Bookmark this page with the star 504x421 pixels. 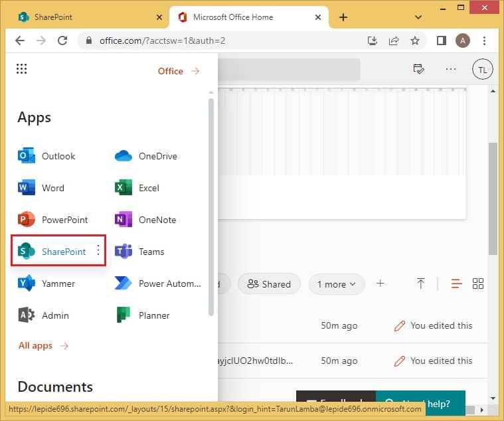pos(415,41)
